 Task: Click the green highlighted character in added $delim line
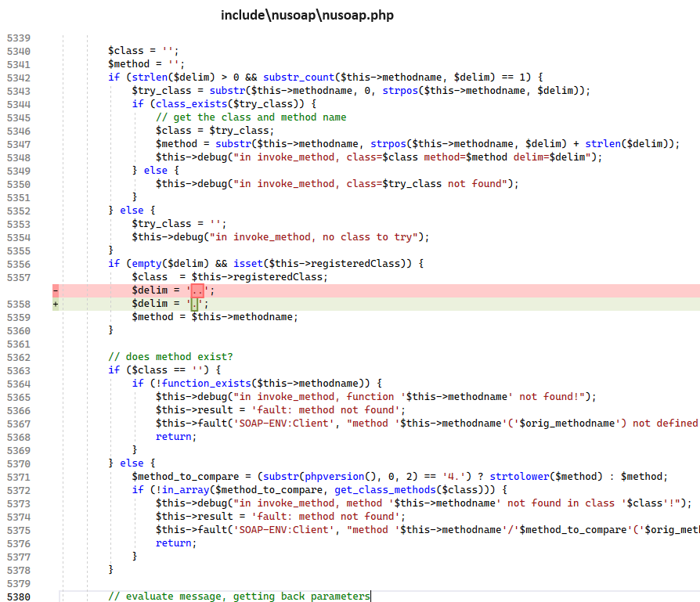[x=195, y=304]
